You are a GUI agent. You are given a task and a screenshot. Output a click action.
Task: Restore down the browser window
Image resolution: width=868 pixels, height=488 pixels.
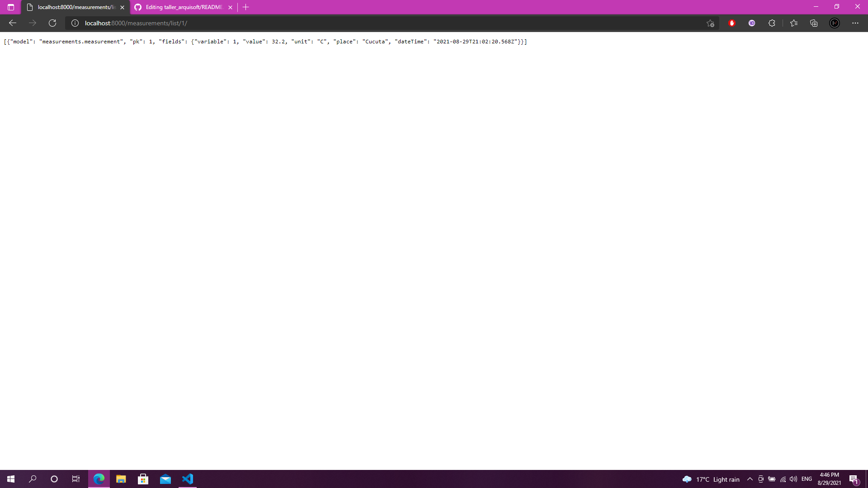837,7
